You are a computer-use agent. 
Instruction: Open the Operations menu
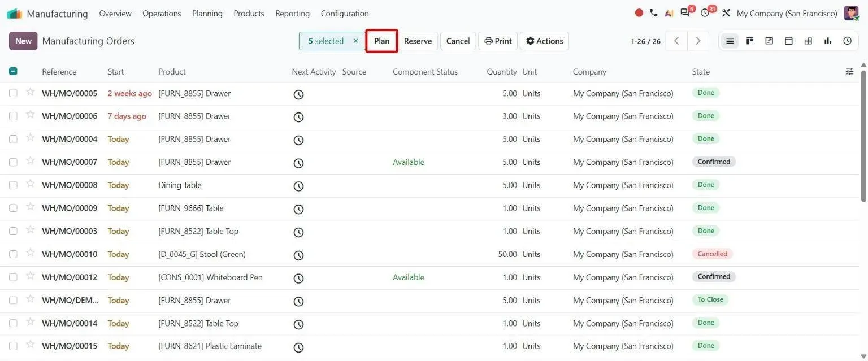pos(162,13)
